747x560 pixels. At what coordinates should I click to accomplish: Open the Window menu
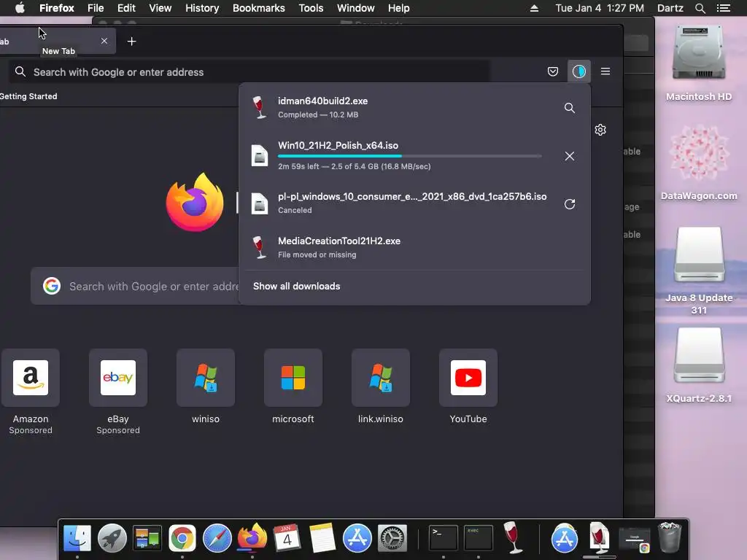pos(355,8)
